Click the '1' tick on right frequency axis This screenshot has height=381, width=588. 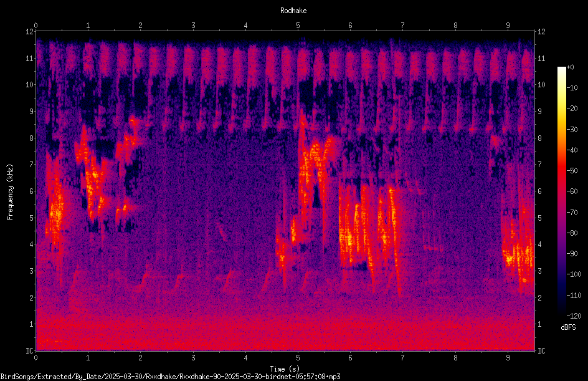coord(539,324)
